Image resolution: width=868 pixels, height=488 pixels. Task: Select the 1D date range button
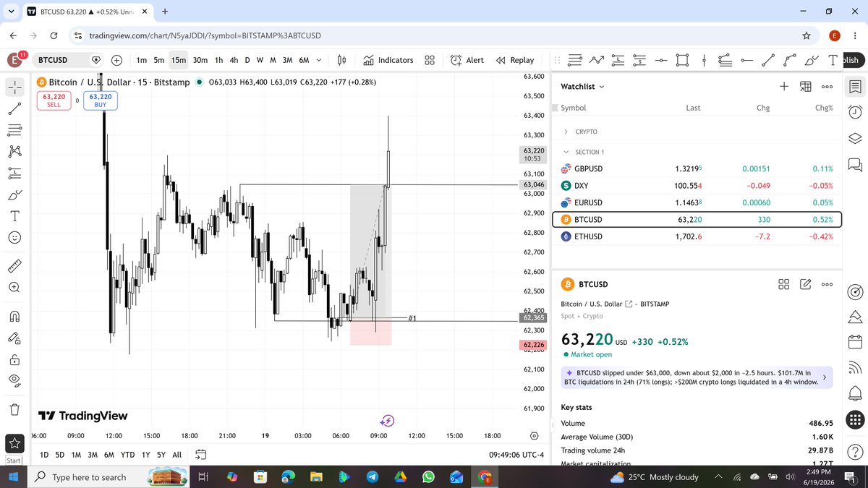pos(44,455)
